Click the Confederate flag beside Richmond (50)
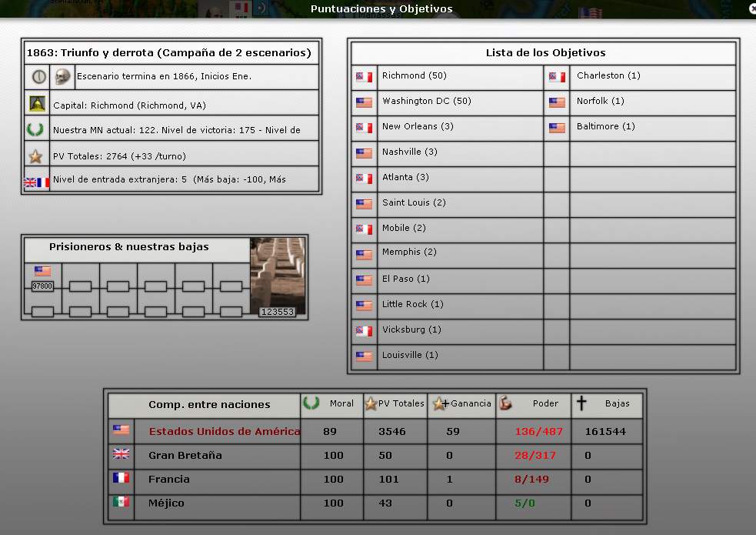Image resolution: width=756 pixels, height=535 pixels. (364, 77)
